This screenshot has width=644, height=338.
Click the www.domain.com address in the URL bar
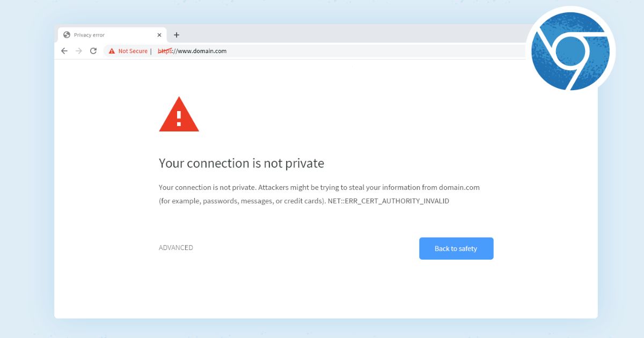tap(203, 50)
